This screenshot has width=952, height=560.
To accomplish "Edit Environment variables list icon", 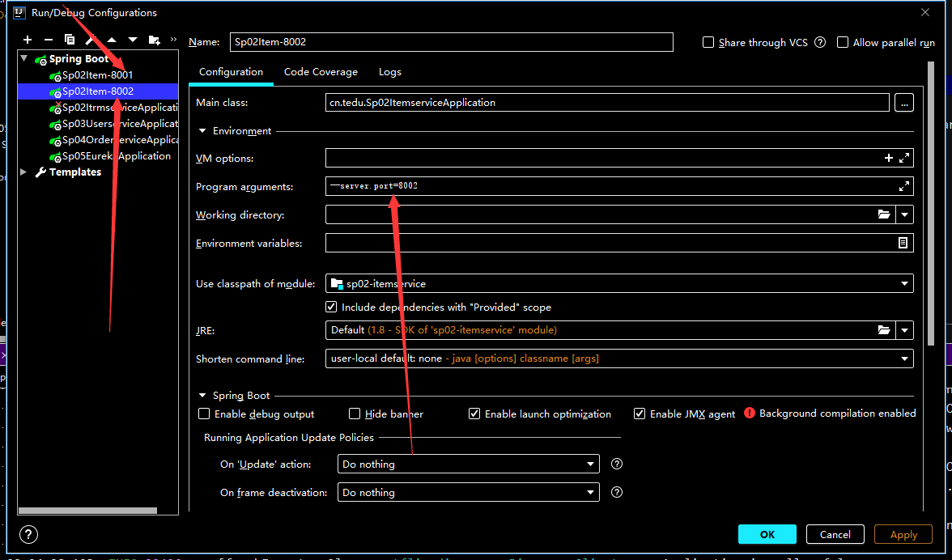I will click(x=903, y=243).
